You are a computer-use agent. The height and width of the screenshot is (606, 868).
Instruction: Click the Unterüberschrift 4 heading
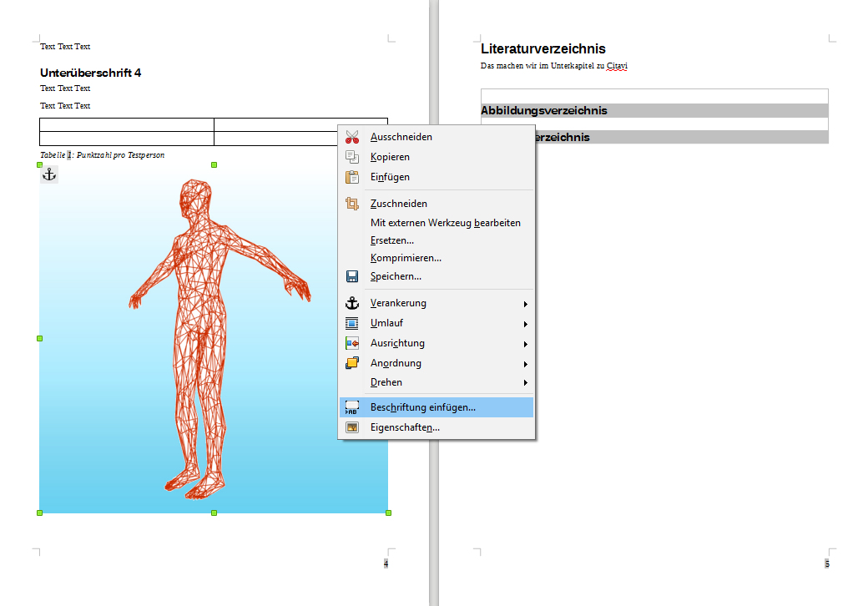pos(90,73)
